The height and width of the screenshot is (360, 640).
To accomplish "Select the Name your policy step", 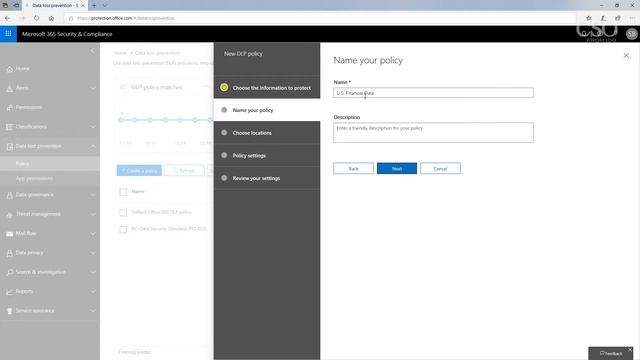I will click(267, 110).
